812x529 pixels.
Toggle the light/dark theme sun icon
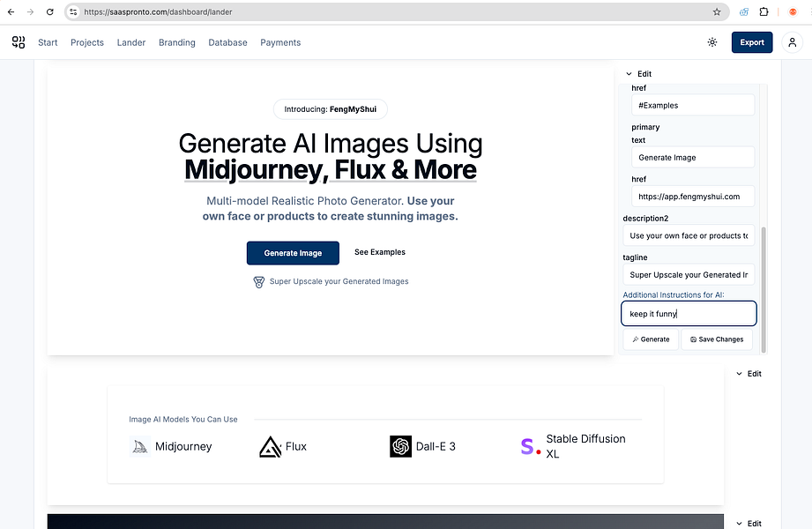click(x=712, y=42)
